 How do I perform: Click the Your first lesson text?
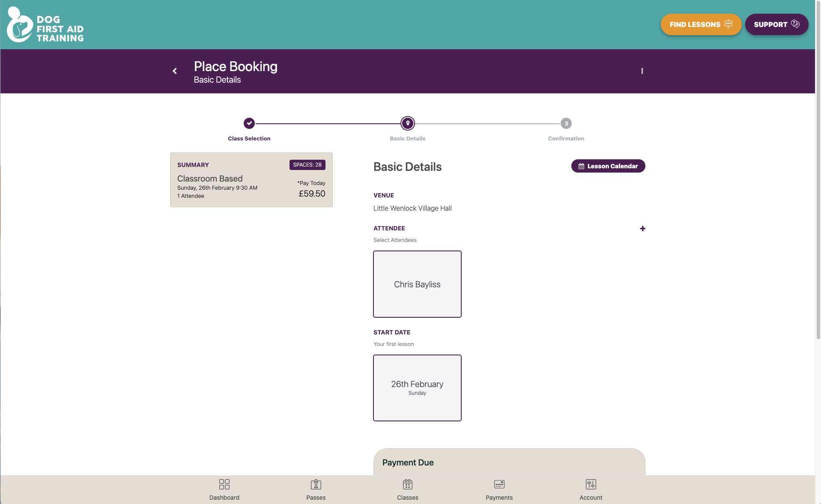(x=394, y=344)
